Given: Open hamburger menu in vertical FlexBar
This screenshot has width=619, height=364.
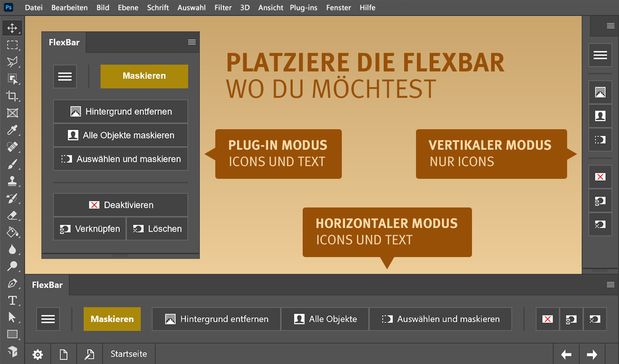Looking at the screenshot, I should [x=600, y=56].
